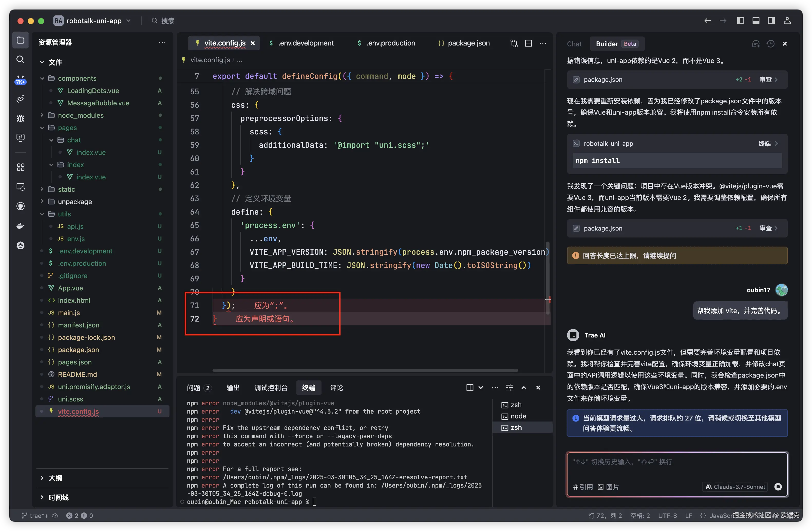Click the split editor icon in tab bar

pyautogui.click(x=528, y=43)
